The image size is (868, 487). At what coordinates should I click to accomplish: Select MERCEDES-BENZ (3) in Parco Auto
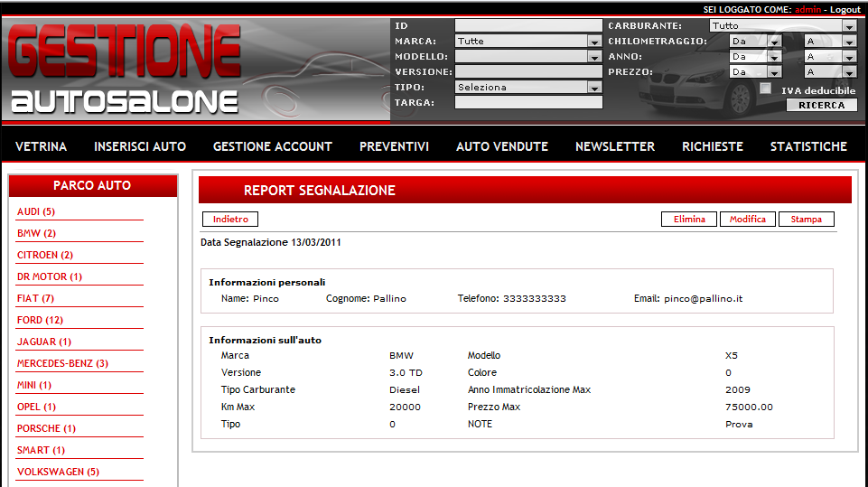(x=62, y=363)
